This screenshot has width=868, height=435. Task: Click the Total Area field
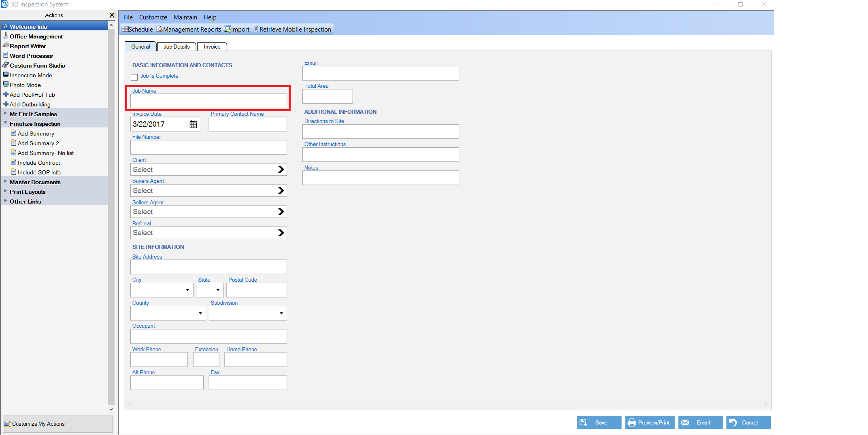(328, 96)
